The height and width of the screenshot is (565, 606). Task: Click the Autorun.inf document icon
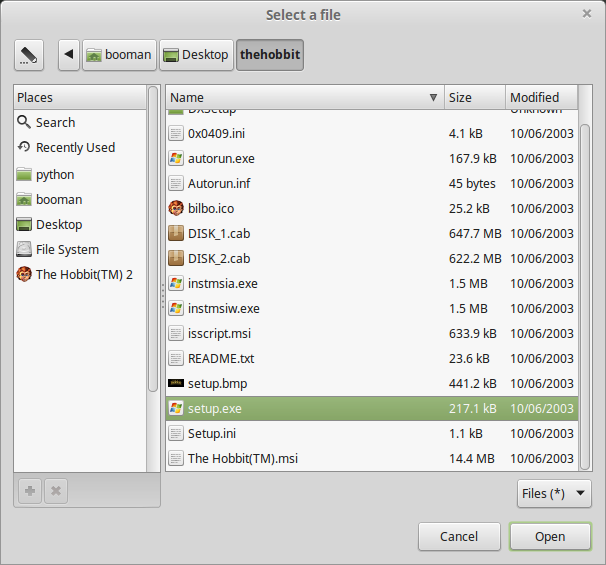176,183
